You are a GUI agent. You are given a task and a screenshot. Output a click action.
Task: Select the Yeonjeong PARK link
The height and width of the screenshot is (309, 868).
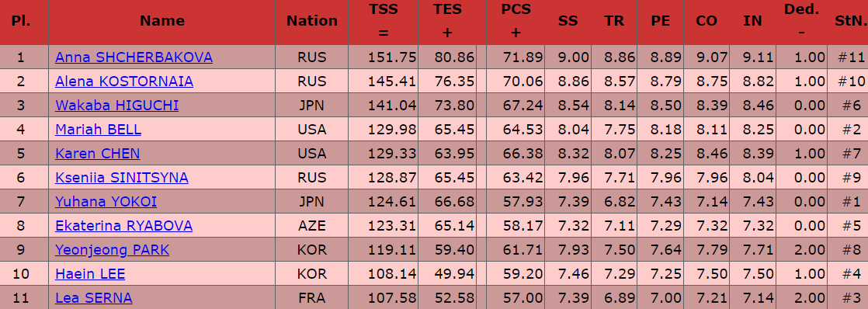[x=113, y=250]
